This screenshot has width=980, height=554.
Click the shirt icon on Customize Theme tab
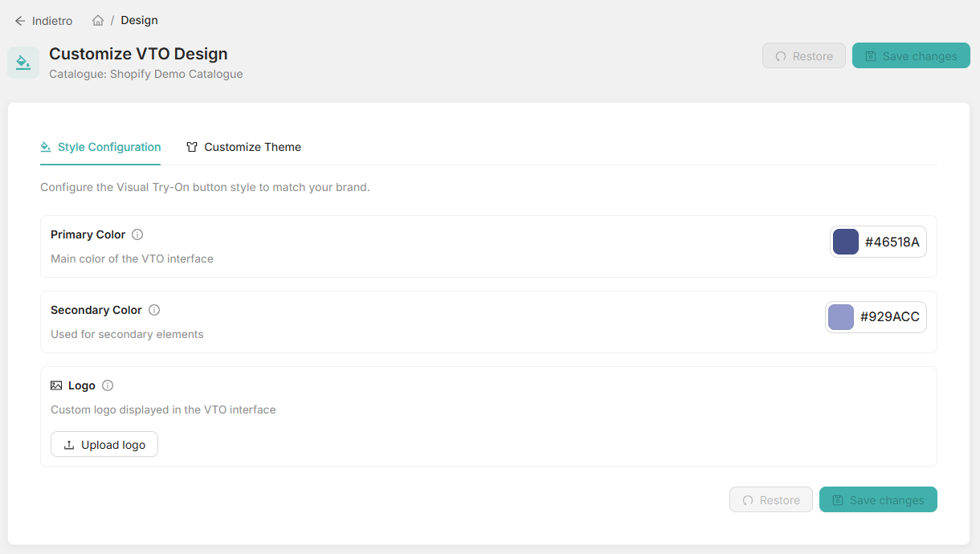point(192,147)
